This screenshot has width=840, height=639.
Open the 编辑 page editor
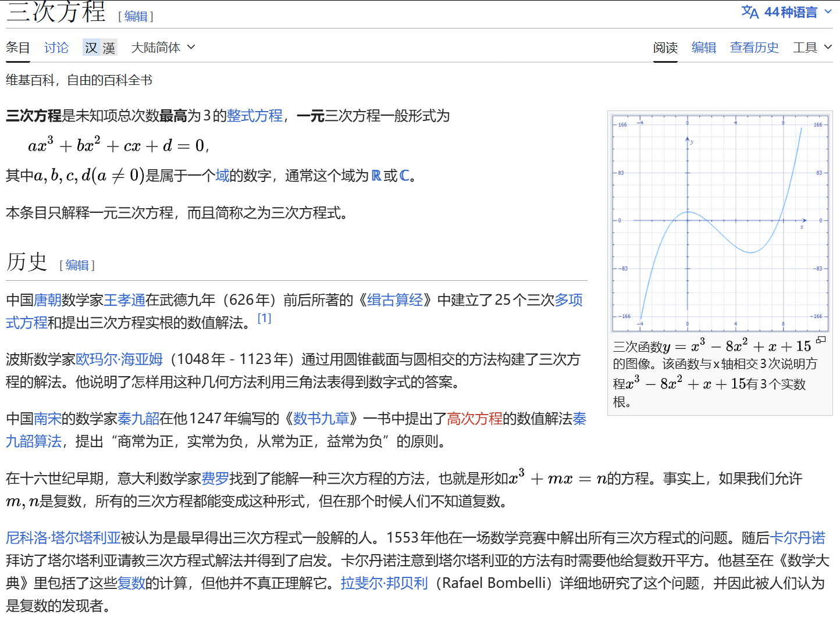[704, 47]
